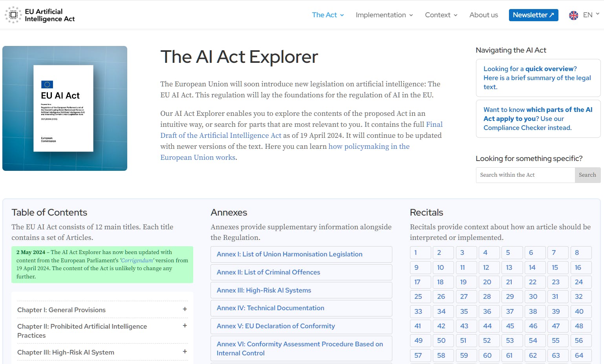Open Recital 12
This screenshot has width=604, height=364.
tap(489, 267)
